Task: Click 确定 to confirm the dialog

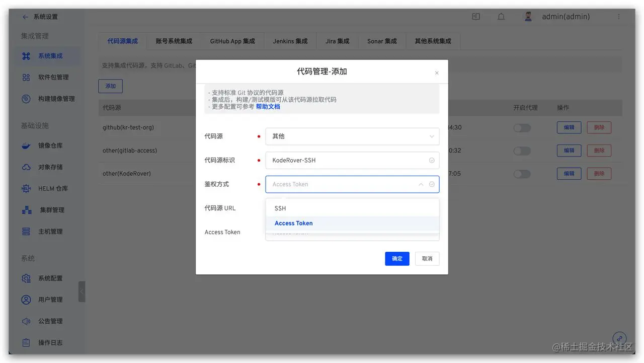Action: tap(397, 259)
